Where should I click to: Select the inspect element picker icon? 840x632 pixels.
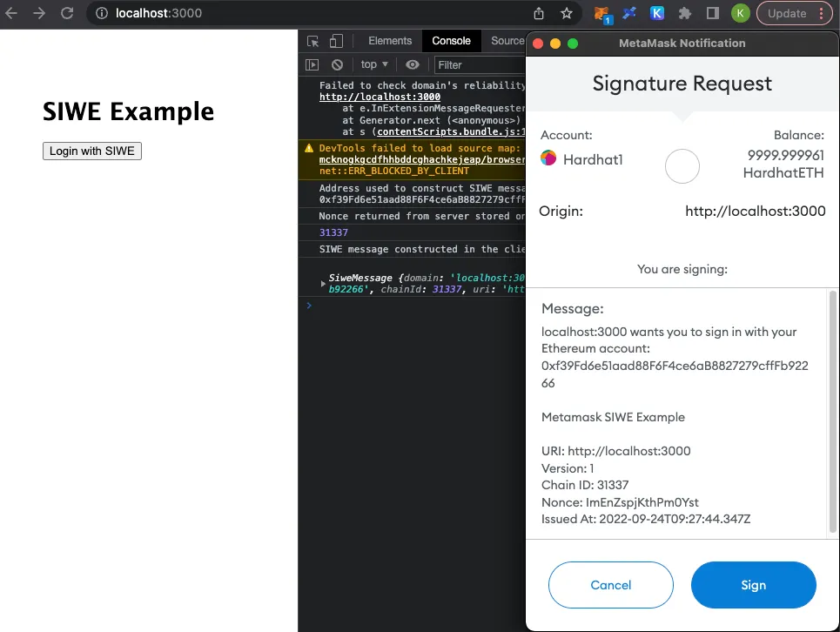click(x=312, y=41)
